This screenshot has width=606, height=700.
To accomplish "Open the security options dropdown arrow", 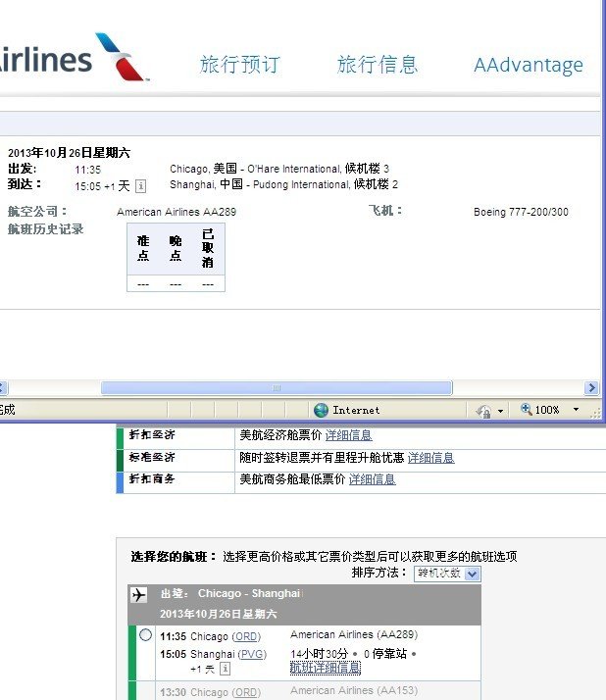I will pos(500,410).
